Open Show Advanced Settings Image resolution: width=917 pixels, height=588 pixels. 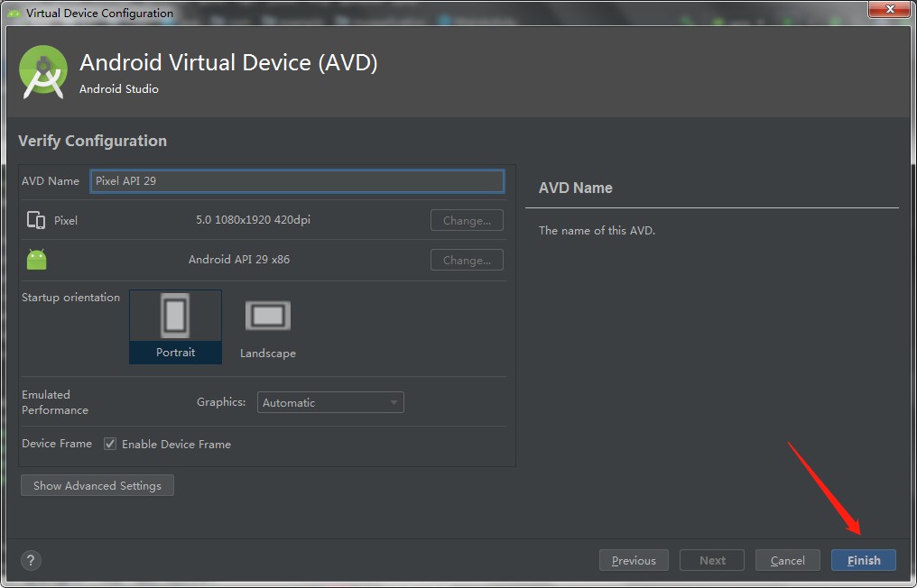(x=97, y=485)
